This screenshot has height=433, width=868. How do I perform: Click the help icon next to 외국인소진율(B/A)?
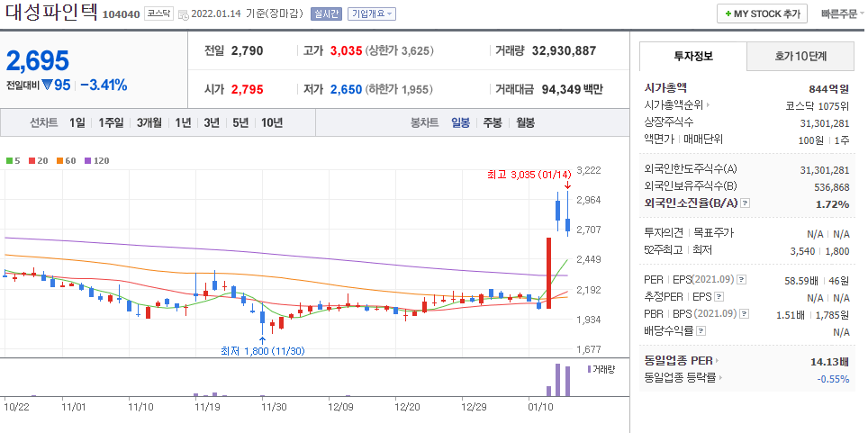coord(746,203)
